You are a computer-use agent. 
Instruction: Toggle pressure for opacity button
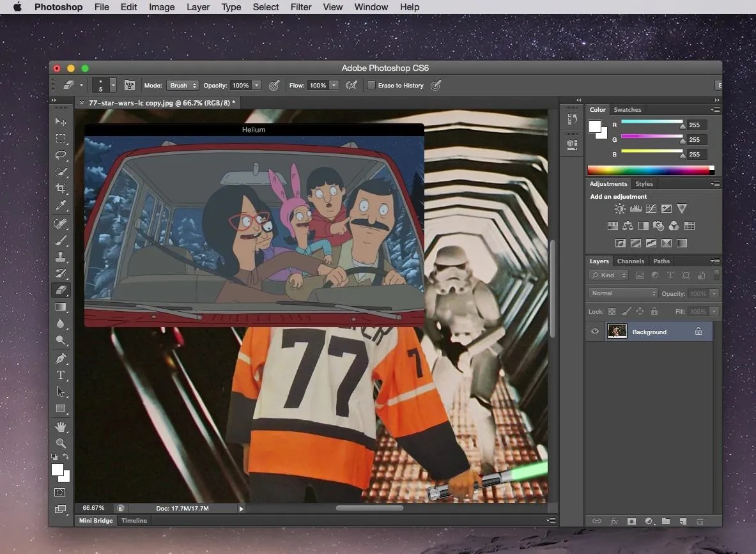274,86
